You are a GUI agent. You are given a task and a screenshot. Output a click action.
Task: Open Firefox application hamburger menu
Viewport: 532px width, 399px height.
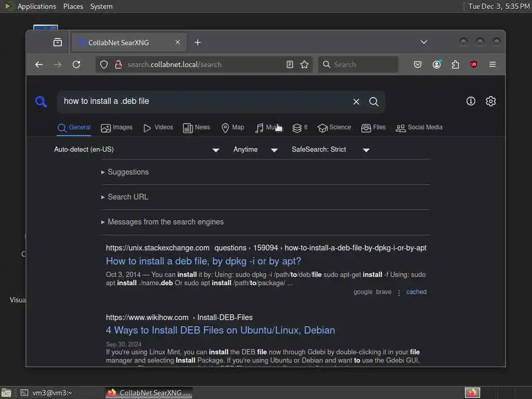[x=493, y=64]
